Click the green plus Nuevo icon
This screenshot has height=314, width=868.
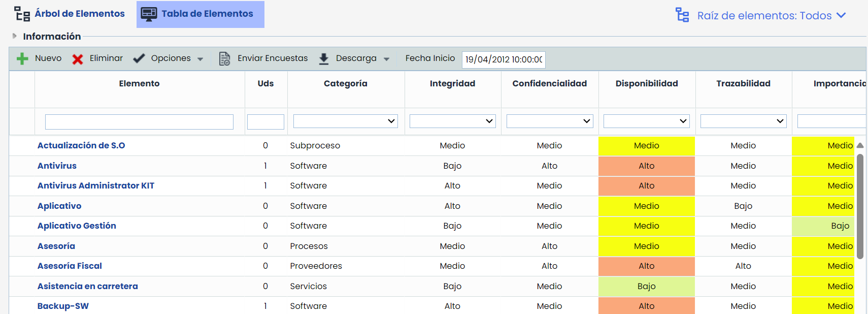click(x=22, y=59)
